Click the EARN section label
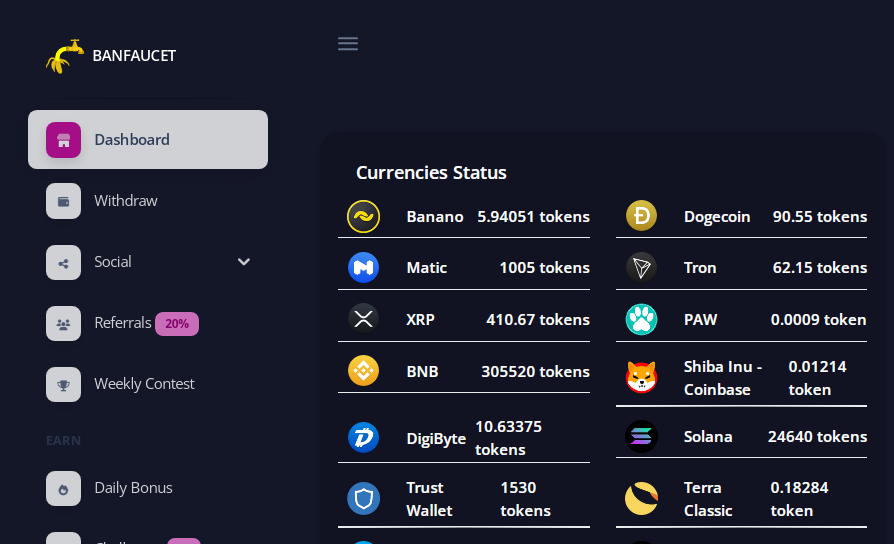Screen dimensions: 894x544 (63, 441)
